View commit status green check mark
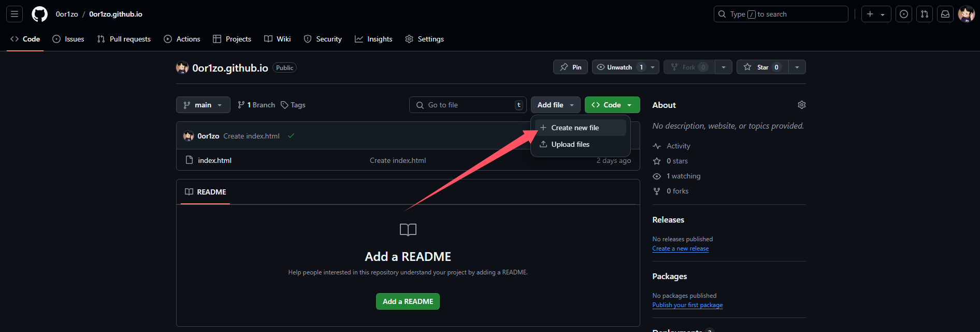The image size is (980, 332). pyautogui.click(x=291, y=136)
